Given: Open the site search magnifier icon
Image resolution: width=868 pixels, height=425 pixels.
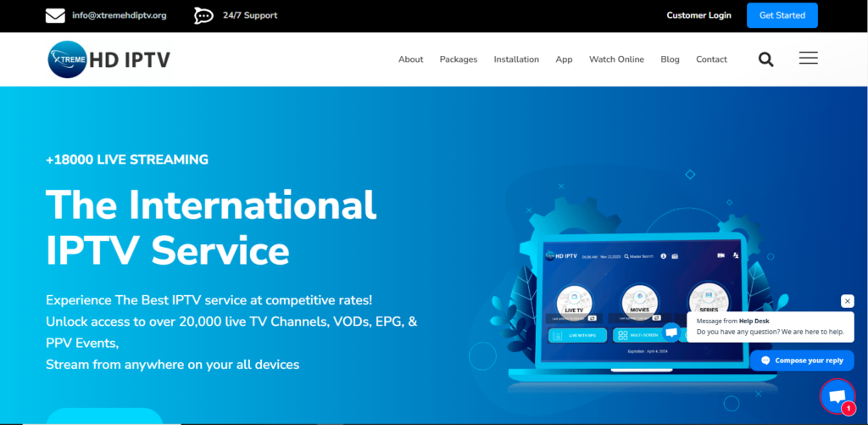Looking at the screenshot, I should coord(766,59).
